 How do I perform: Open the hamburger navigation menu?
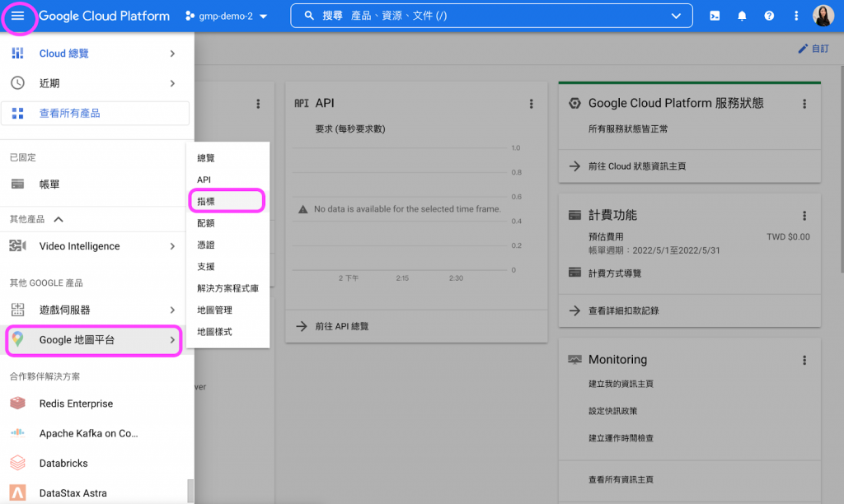[x=18, y=16]
